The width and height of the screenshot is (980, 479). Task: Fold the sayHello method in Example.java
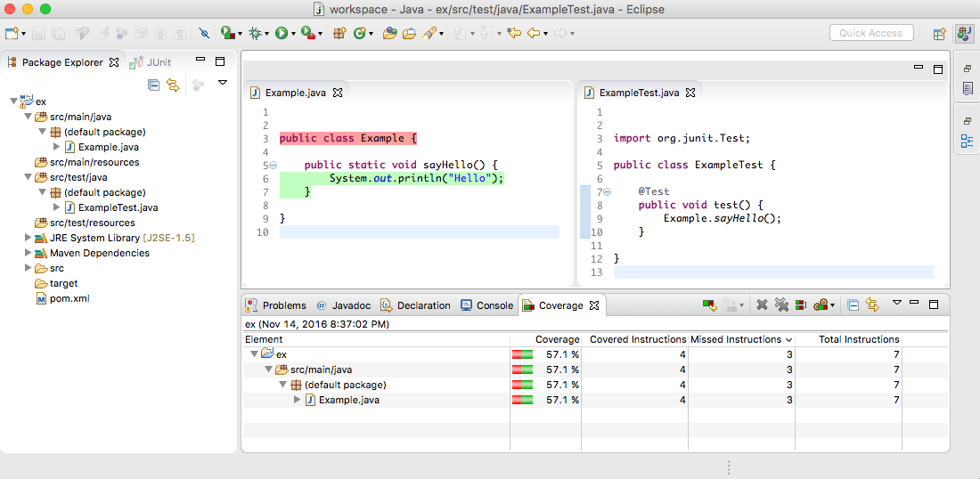click(274, 165)
